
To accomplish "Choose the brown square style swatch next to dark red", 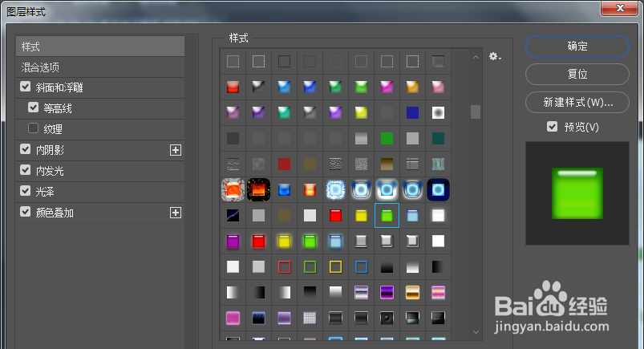I will pyautogui.click(x=310, y=164).
